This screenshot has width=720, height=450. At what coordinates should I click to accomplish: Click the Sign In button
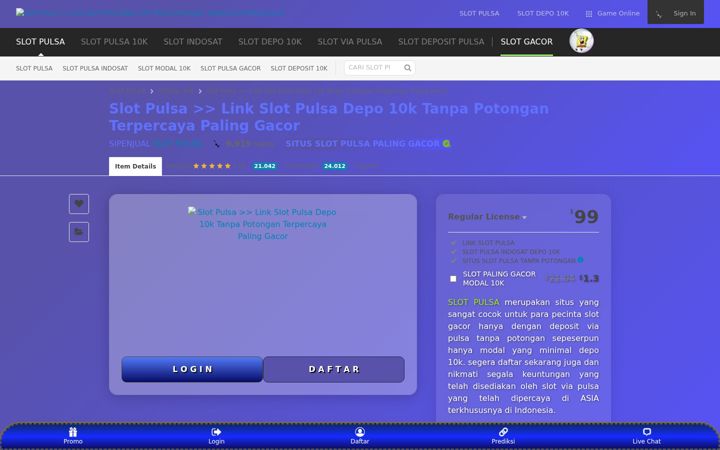click(x=675, y=12)
